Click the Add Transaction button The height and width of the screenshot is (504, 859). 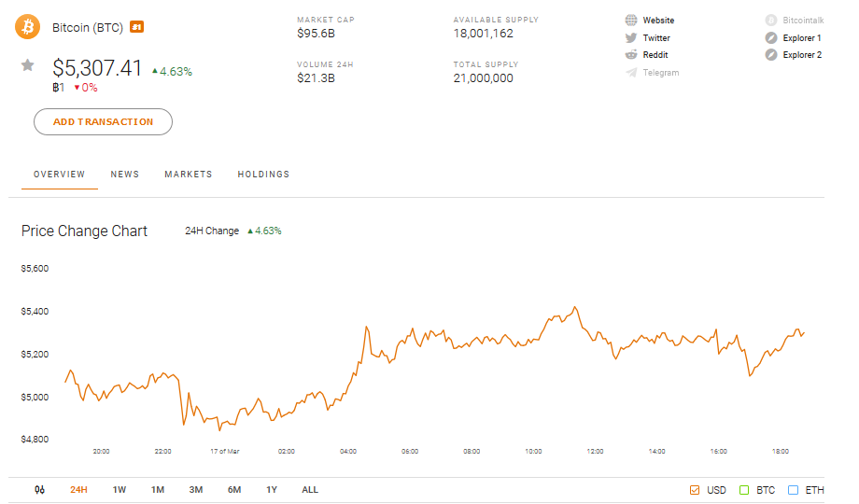coord(103,122)
